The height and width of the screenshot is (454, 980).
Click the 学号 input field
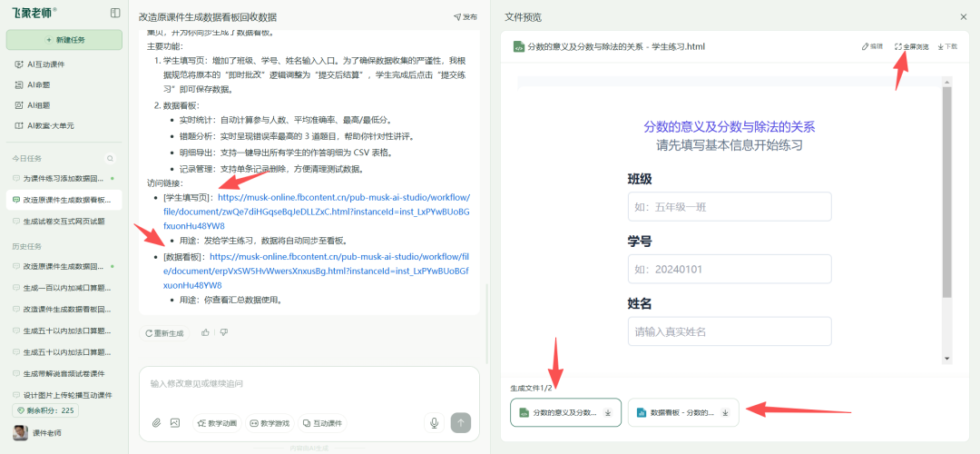click(730, 269)
